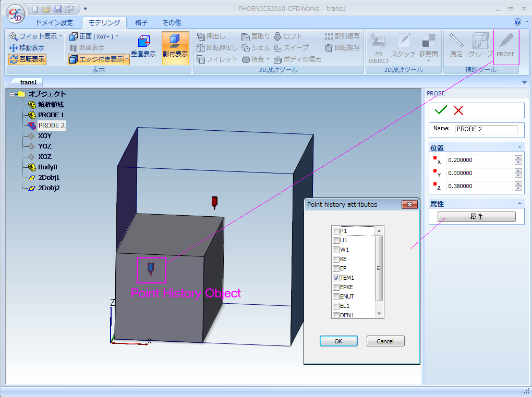Screen dimensions: 532x397
Task: Open the ドメイン設定 ribbon tab
Action: click(54, 22)
